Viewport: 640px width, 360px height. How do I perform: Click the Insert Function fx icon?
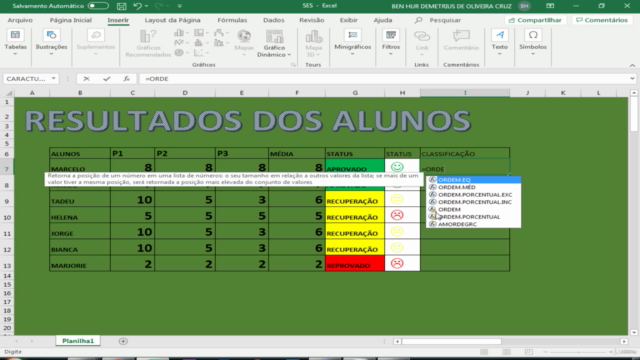point(127,79)
